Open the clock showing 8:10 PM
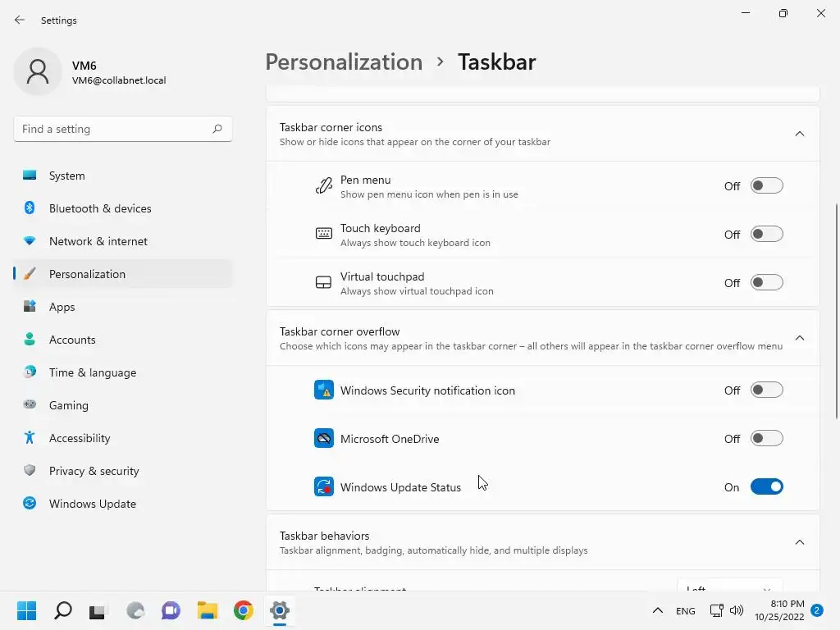This screenshot has height=630, width=840. [779, 610]
